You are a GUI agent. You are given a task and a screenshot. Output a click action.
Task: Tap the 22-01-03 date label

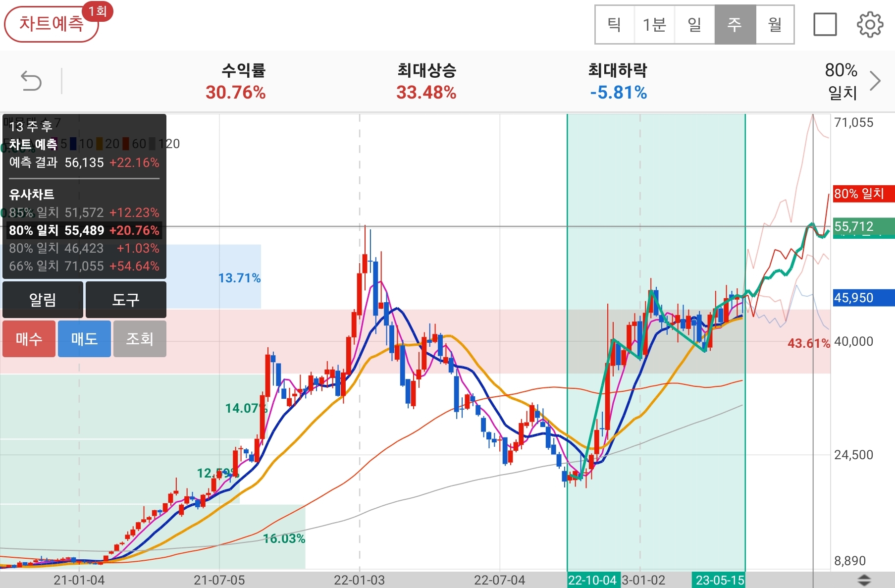pyautogui.click(x=359, y=580)
